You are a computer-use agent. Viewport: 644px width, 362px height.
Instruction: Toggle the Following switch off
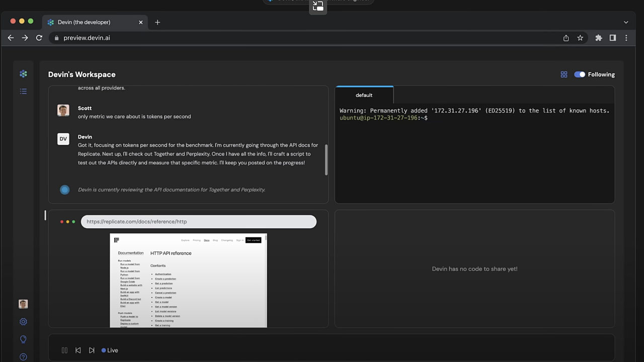[x=580, y=74]
